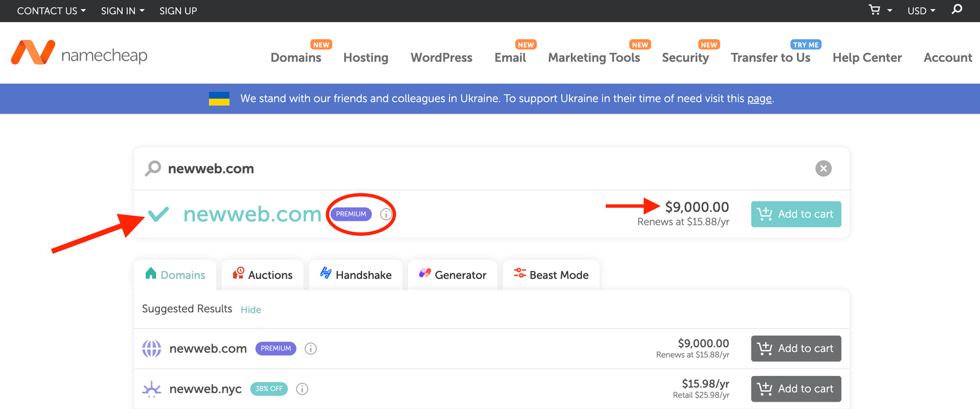Click the info icon beside the PREMIUM badge
The height and width of the screenshot is (409, 980).
coord(385,214)
